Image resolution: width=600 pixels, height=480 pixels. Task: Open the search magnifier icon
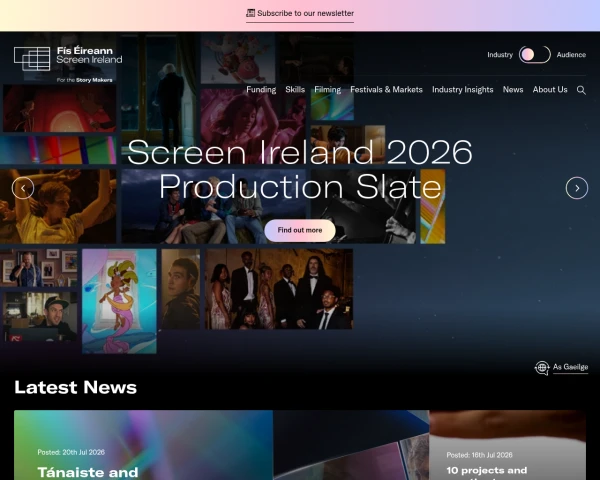[581, 90]
